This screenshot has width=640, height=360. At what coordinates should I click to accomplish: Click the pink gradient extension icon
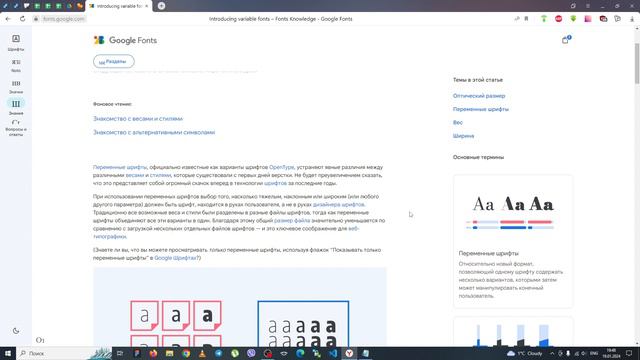tap(588, 19)
